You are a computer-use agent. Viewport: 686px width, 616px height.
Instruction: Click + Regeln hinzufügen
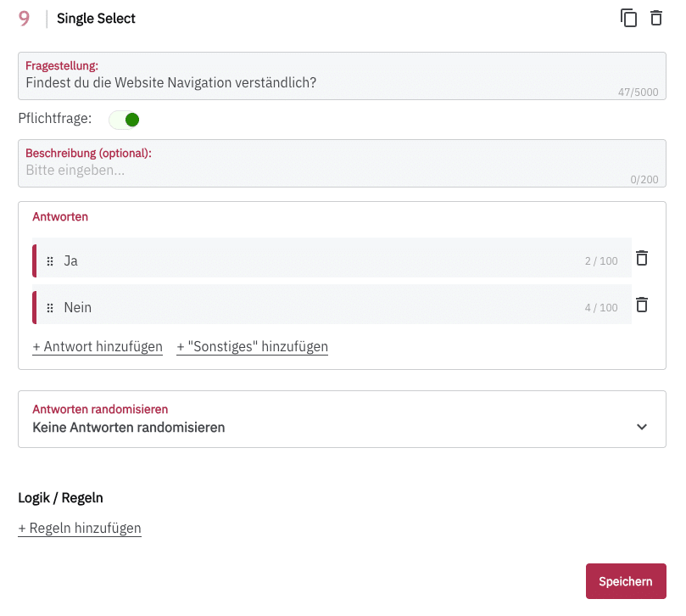pos(80,528)
